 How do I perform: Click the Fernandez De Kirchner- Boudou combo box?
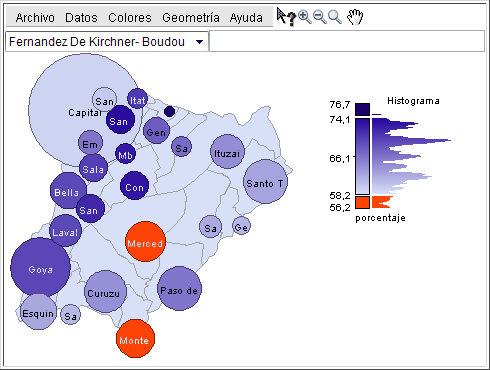[x=107, y=42]
